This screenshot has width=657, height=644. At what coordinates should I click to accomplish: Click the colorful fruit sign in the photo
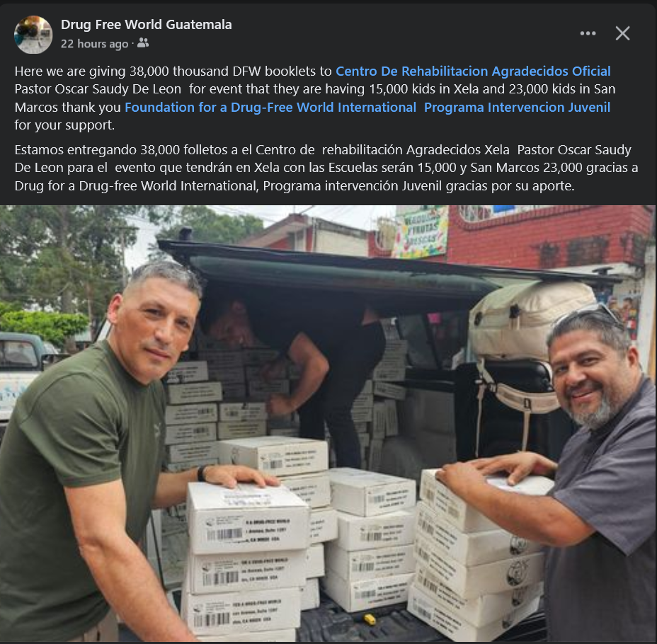(x=421, y=232)
